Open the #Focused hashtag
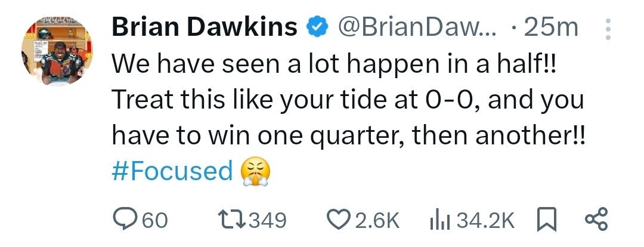The width and height of the screenshot is (644, 247). pos(172,171)
